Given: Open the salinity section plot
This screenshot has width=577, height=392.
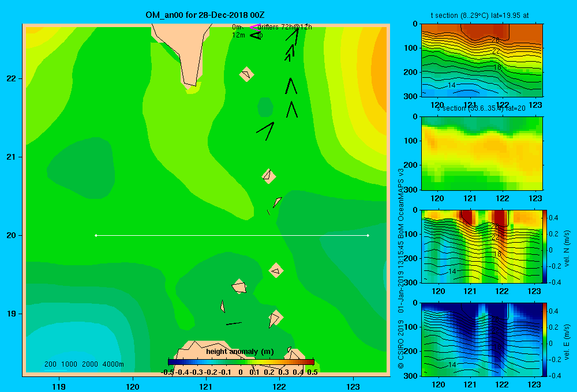Looking at the screenshot, I should click(x=482, y=153).
